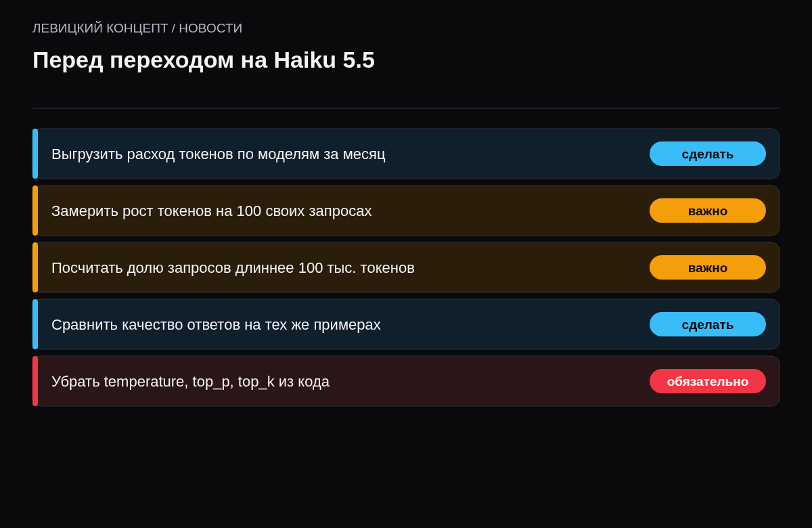Click the 'сделать' badge on the quality comparison row
The height and width of the screenshot is (528, 812).
point(708,324)
